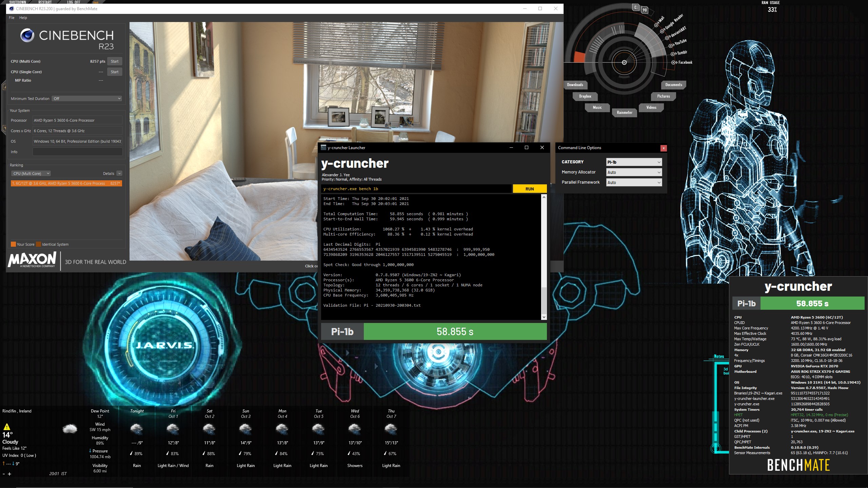Open the Memory Allocator dropdown
The height and width of the screenshot is (488, 868).
(634, 172)
